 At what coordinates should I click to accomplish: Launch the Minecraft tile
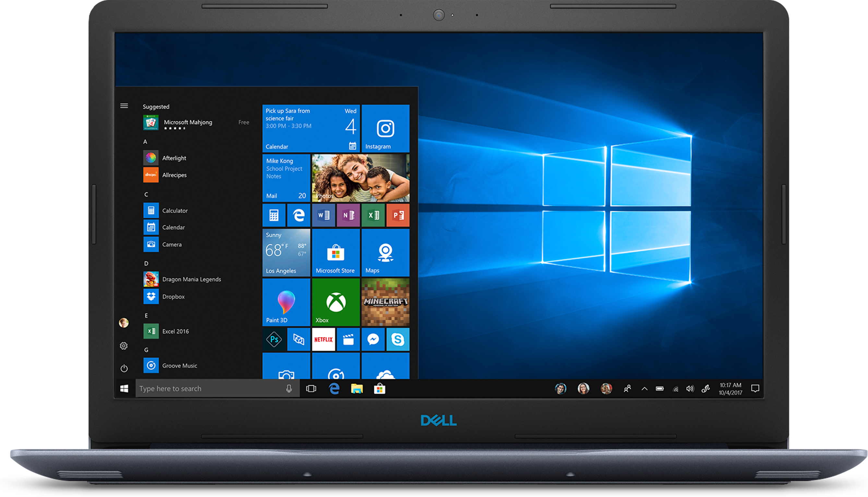point(385,302)
